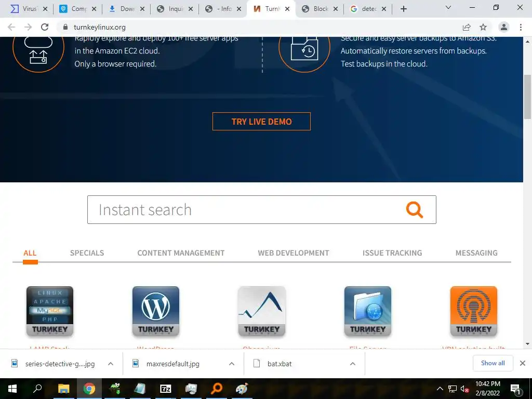
Task: Click Show all downloads button
Action: [493, 363]
